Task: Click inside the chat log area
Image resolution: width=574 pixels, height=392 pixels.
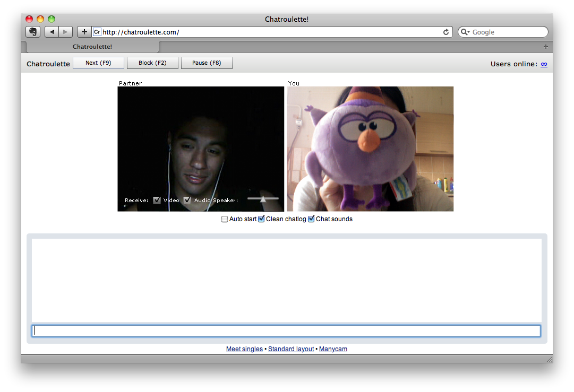Action: pos(287,280)
